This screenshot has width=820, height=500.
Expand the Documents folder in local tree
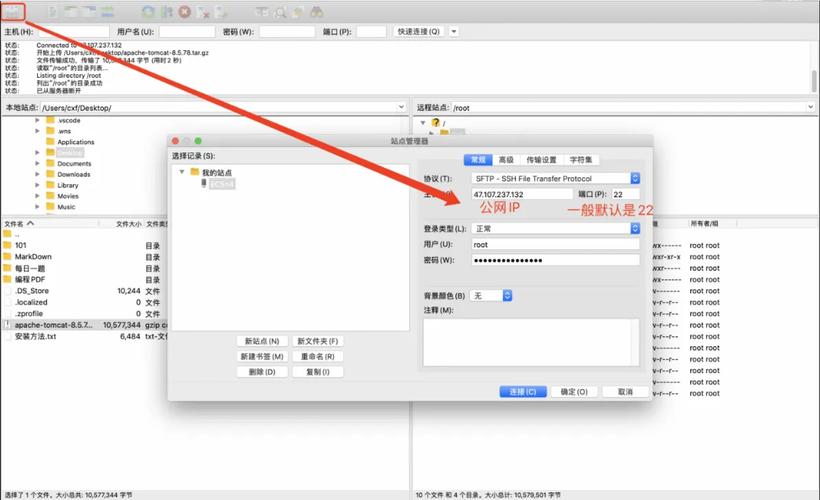pyautogui.click(x=37, y=163)
